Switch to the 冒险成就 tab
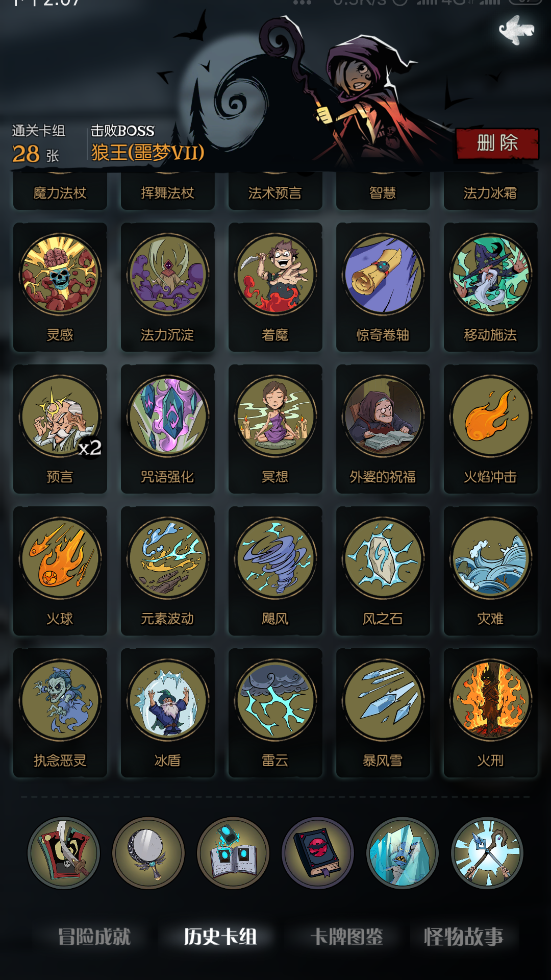The height and width of the screenshot is (980, 551). coord(94,937)
